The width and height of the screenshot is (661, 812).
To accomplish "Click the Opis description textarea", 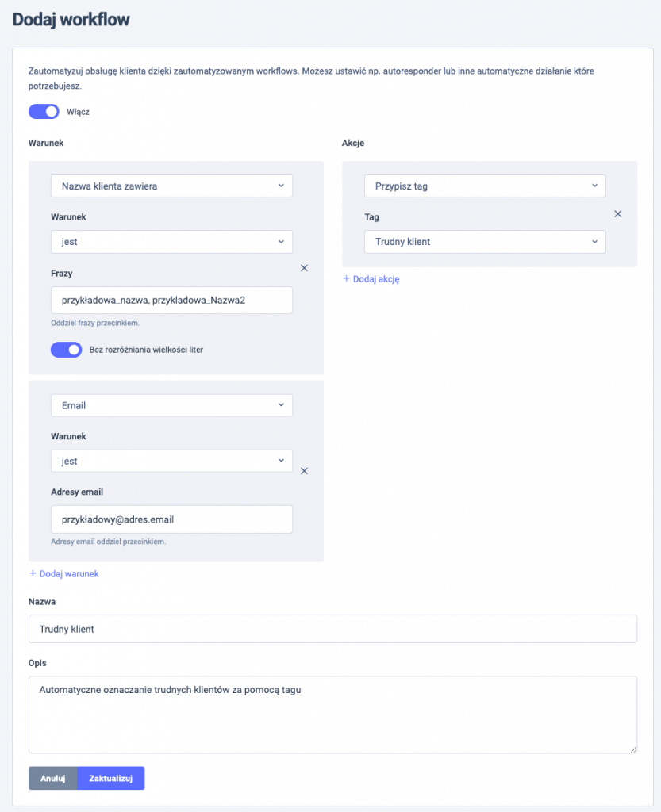I will (x=332, y=714).
